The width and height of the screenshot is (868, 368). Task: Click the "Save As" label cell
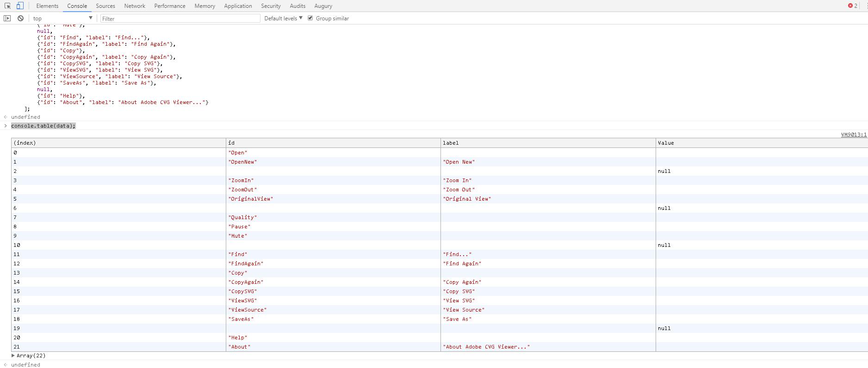tap(548, 319)
